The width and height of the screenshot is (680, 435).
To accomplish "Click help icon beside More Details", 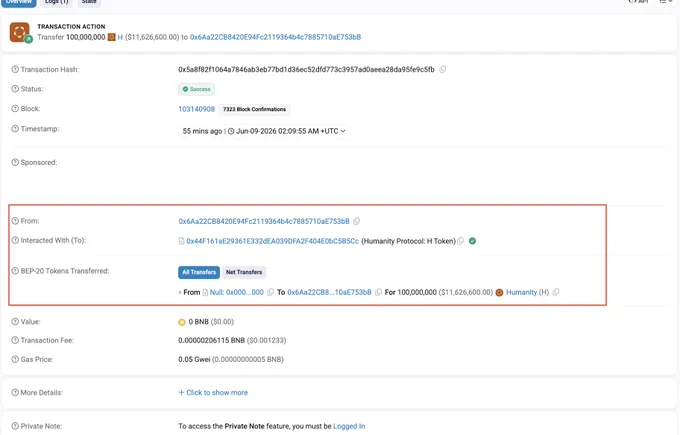I will click(x=15, y=392).
